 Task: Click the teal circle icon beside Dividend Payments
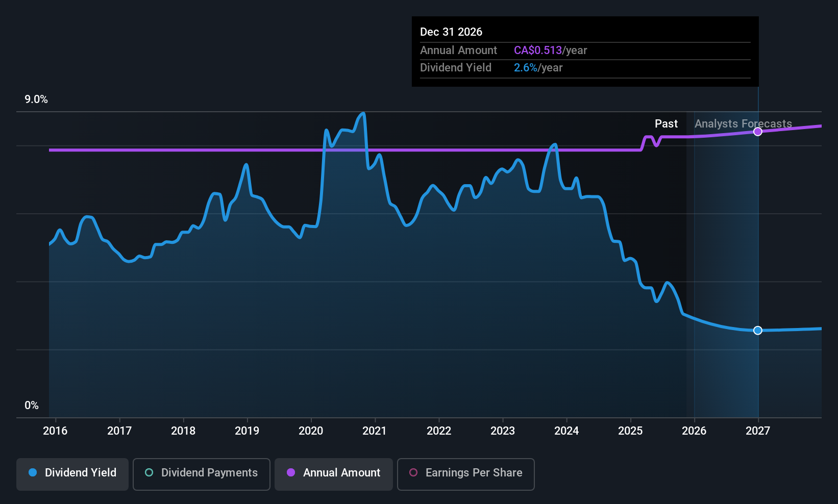pos(149,473)
